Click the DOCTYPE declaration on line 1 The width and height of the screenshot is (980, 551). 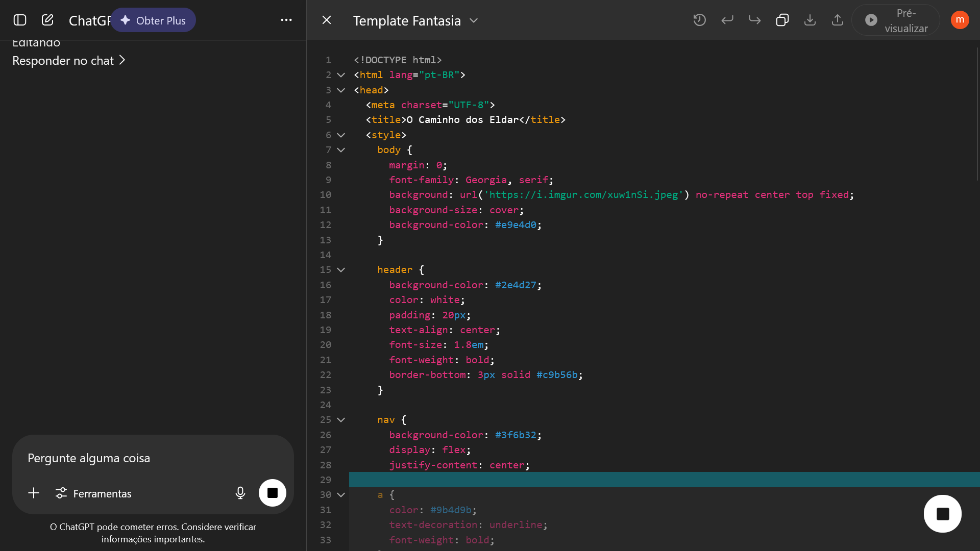point(398,60)
